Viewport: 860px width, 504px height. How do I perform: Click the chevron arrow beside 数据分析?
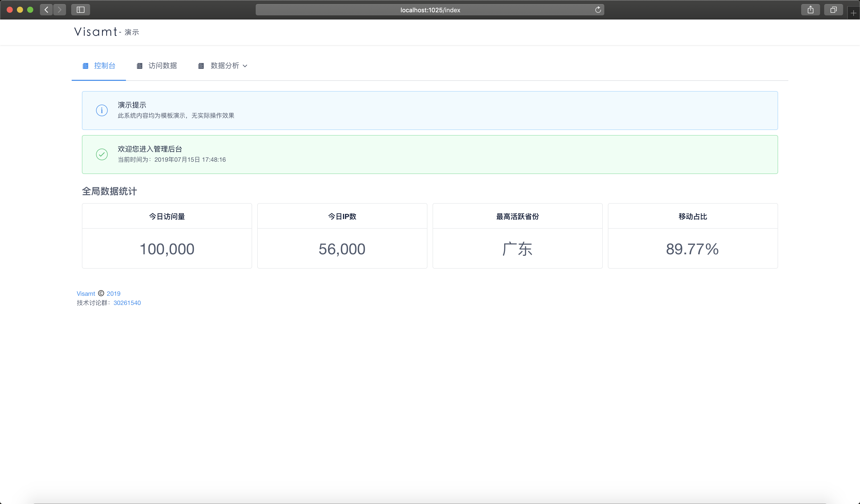[245, 66]
